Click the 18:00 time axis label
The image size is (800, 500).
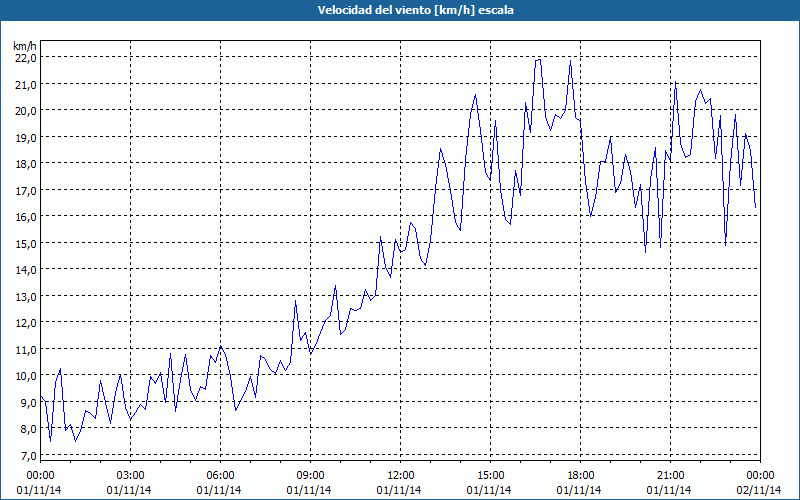581,476
